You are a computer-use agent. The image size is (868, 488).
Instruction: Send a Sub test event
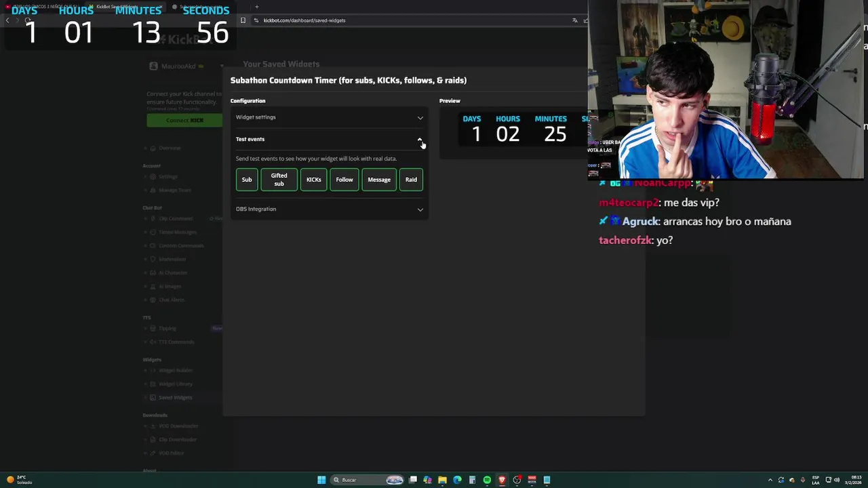click(247, 180)
